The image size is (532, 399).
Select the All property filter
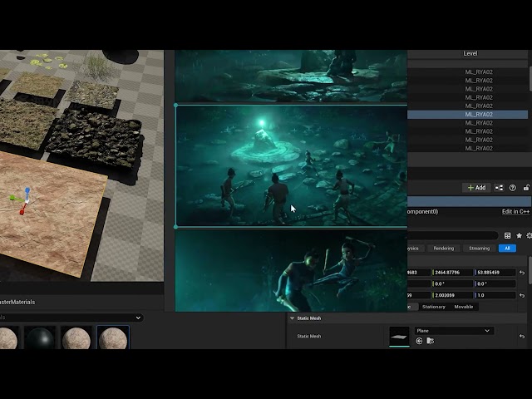click(507, 249)
